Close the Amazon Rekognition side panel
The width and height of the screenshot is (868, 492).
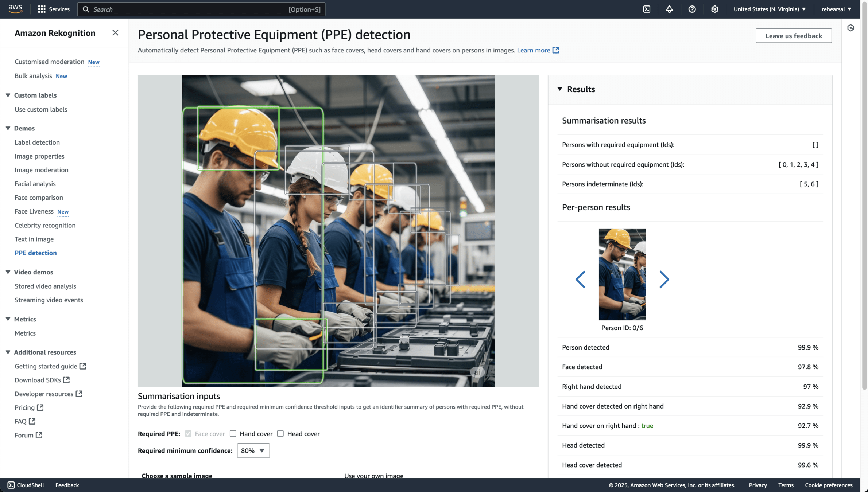coord(115,33)
